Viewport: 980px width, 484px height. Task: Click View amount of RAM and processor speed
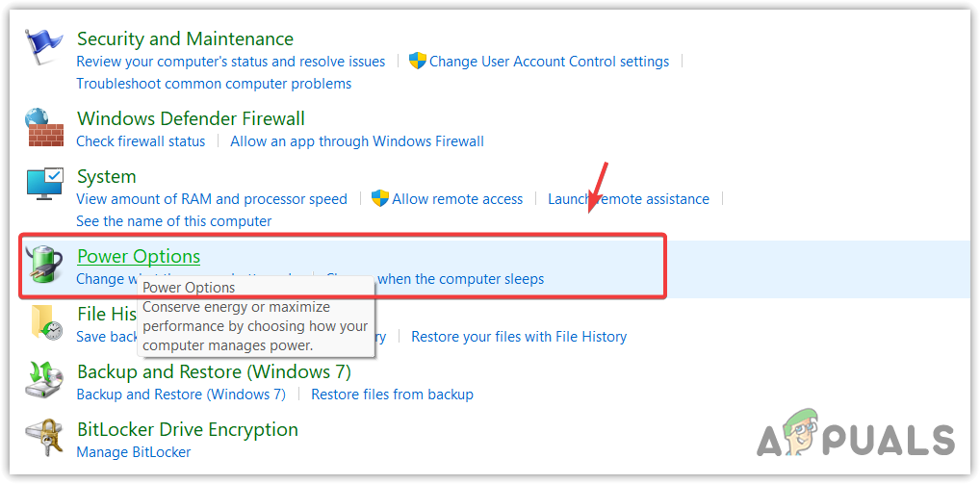212,199
